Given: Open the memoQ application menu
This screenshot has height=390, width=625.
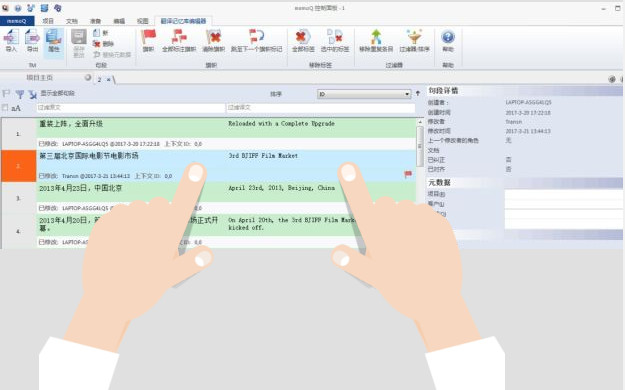Looking at the screenshot, I should tap(17, 21).
